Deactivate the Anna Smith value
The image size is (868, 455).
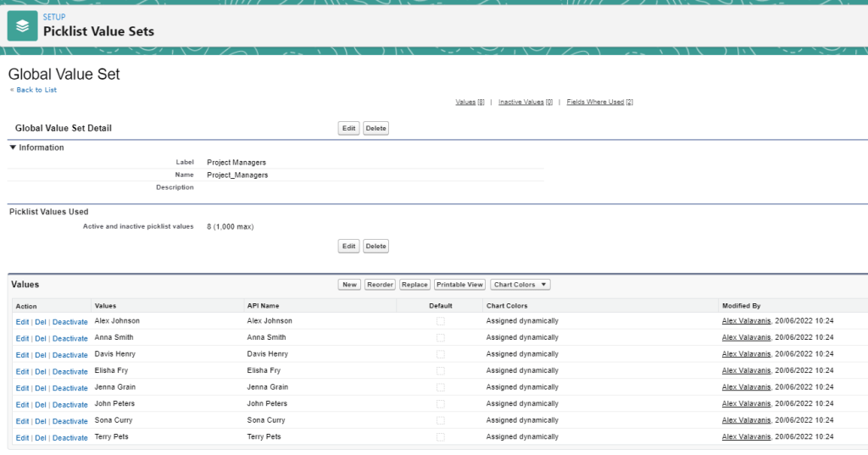[70, 338]
